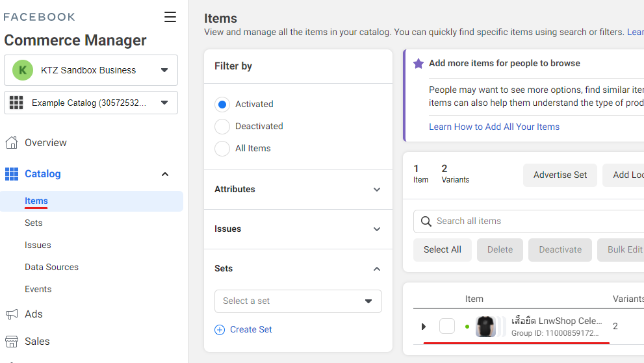Select the Deactivated radio button
Image resolution: width=644 pixels, height=363 pixels.
click(222, 127)
